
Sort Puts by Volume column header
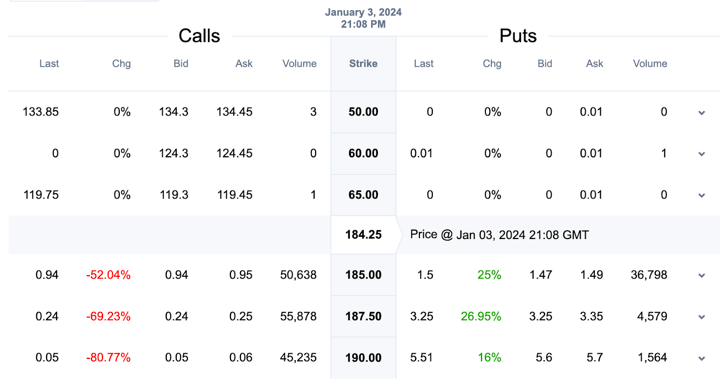click(x=650, y=63)
